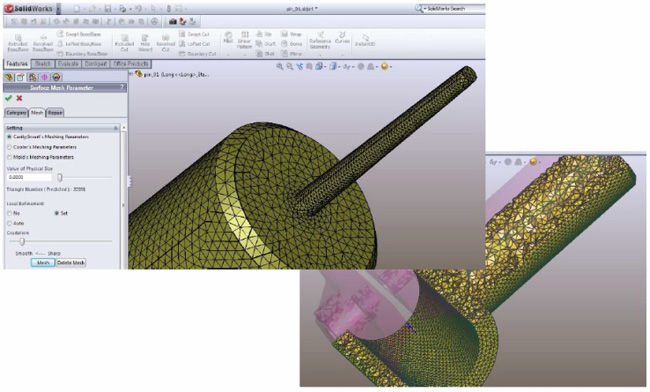Switch to the Sketch ribbon tab
This screenshot has width=650, height=392.
(43, 64)
